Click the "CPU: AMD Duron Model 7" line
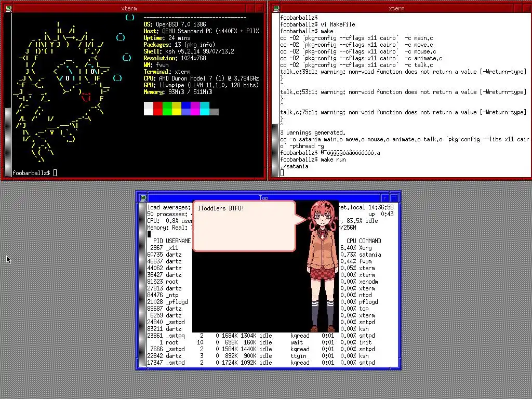532x399 pixels. point(201,78)
